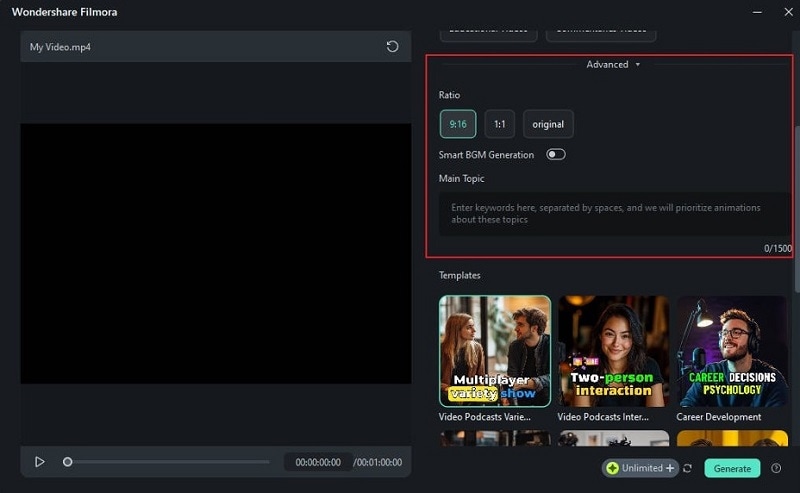Close the Wondershare Filmora window

click(x=788, y=12)
